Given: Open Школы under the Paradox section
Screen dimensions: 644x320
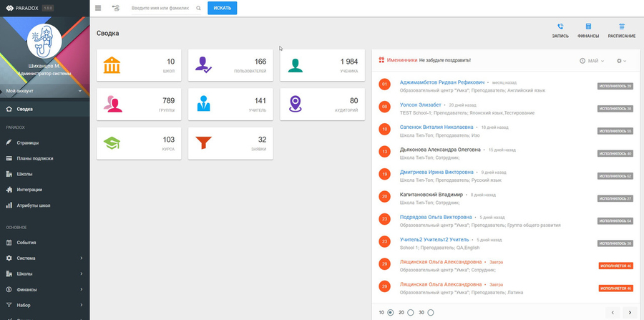Looking at the screenshot, I should pos(44,174).
